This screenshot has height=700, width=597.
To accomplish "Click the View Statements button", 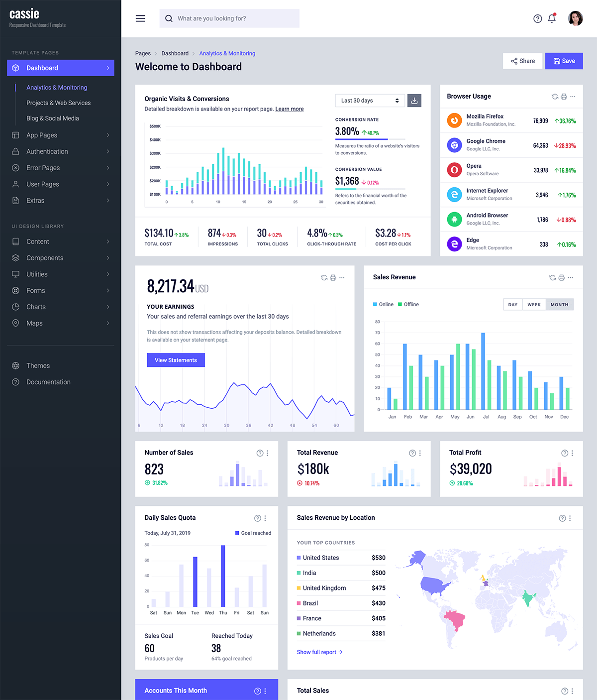I will pos(176,360).
